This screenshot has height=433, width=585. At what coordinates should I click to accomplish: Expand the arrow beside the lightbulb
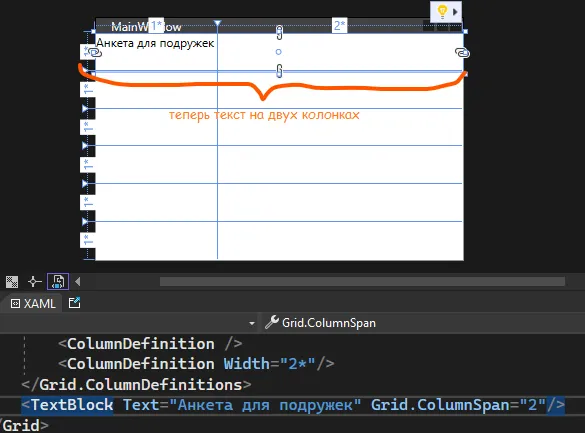455,12
